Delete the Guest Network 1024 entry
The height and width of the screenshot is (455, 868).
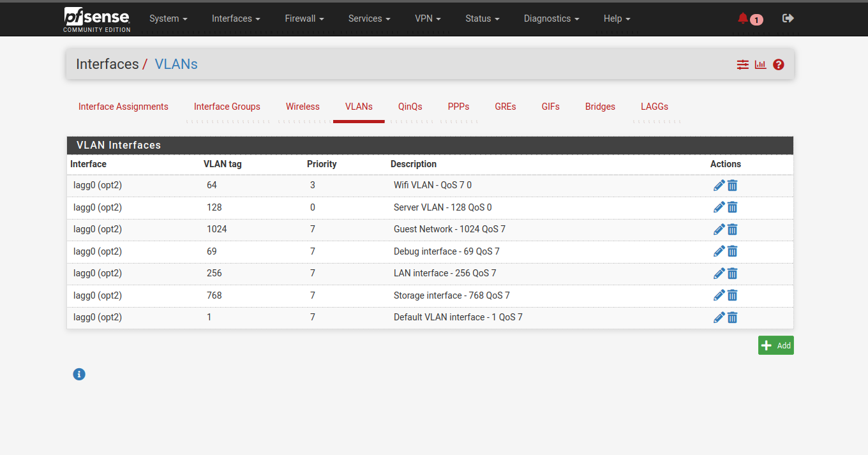(x=733, y=229)
